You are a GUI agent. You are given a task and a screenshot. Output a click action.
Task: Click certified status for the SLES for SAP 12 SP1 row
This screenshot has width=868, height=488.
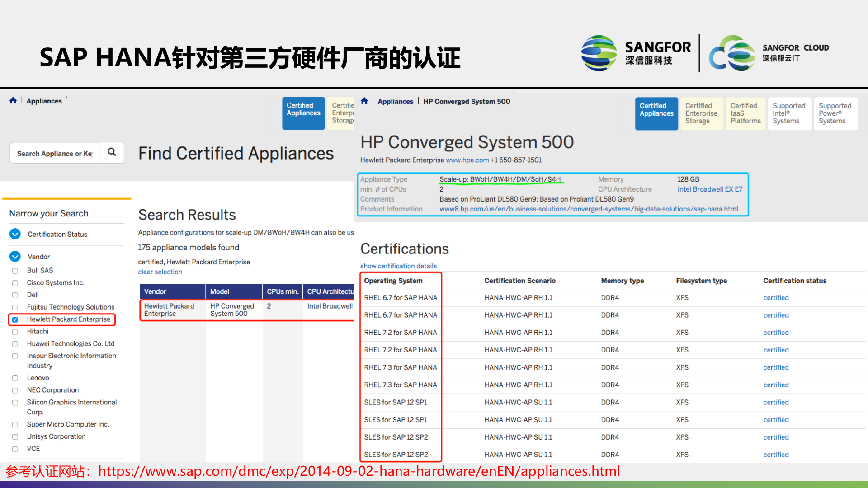point(776,402)
